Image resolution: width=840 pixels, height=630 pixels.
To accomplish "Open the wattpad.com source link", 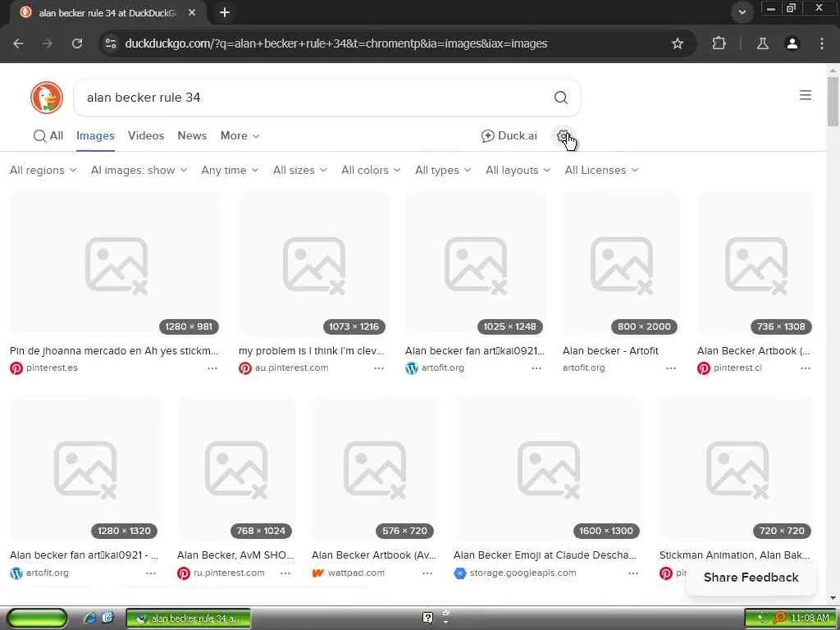I will [x=356, y=573].
